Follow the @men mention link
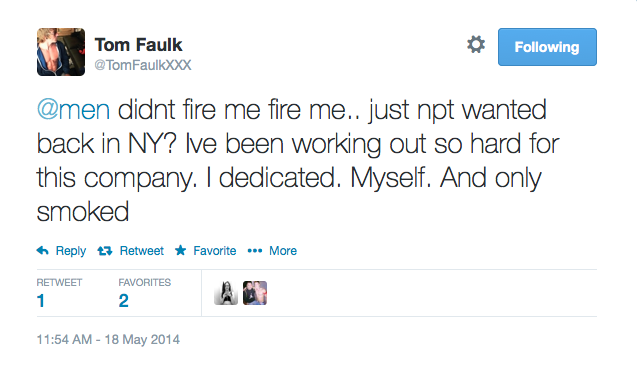 [x=73, y=110]
